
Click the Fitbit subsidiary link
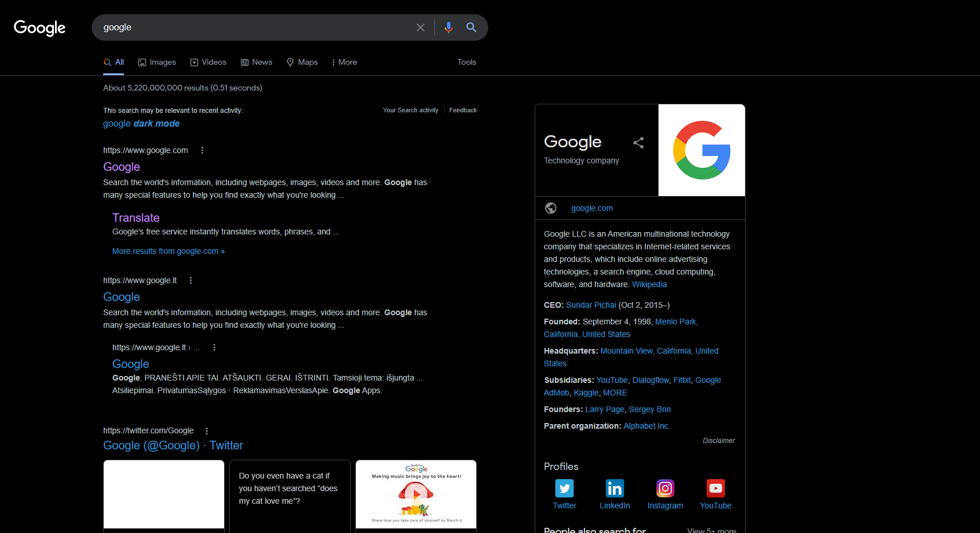click(x=682, y=380)
